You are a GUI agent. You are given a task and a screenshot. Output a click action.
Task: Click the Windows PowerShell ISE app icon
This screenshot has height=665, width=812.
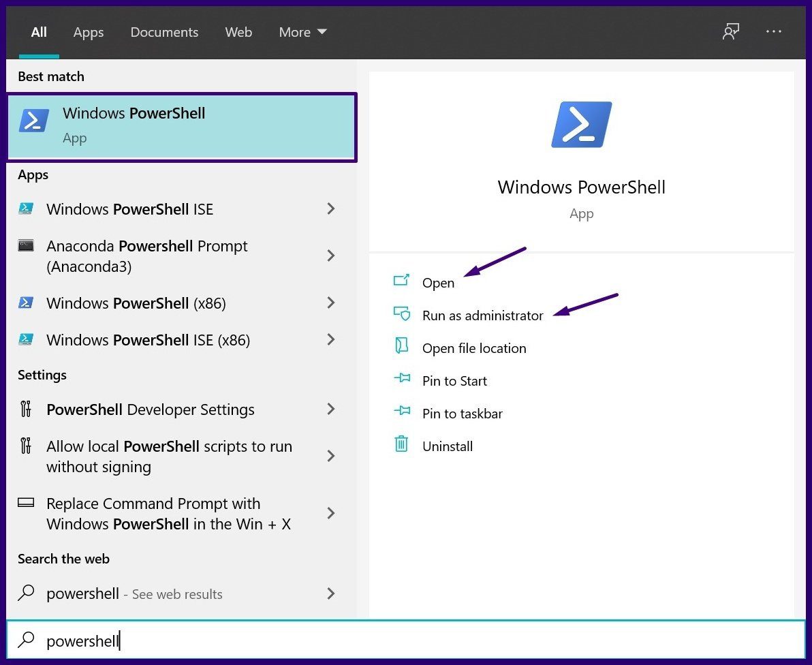[x=26, y=208]
